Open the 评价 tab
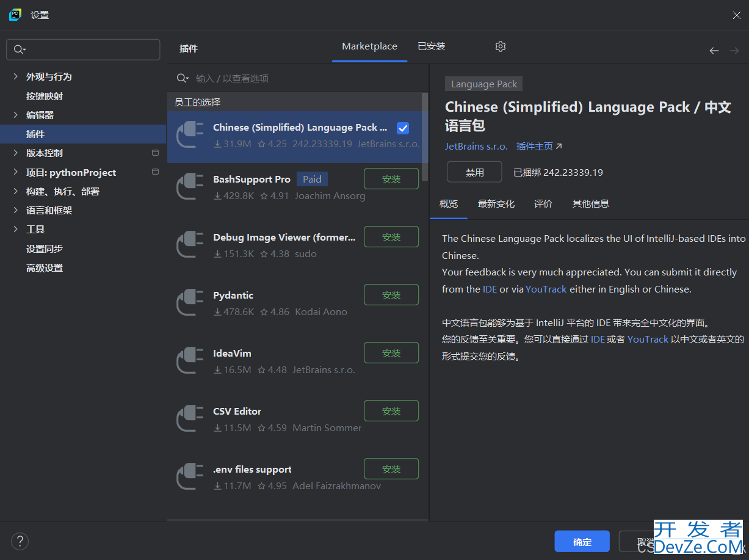This screenshot has height=560, width=749. [543, 204]
